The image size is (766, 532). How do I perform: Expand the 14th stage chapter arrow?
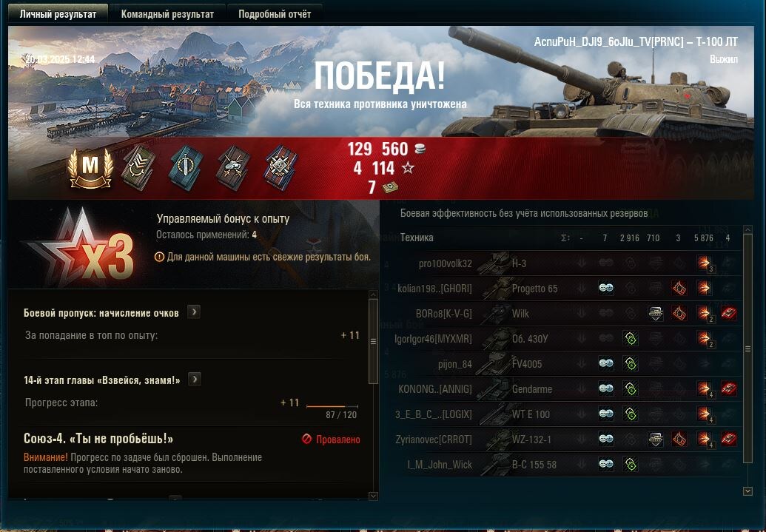[195, 379]
